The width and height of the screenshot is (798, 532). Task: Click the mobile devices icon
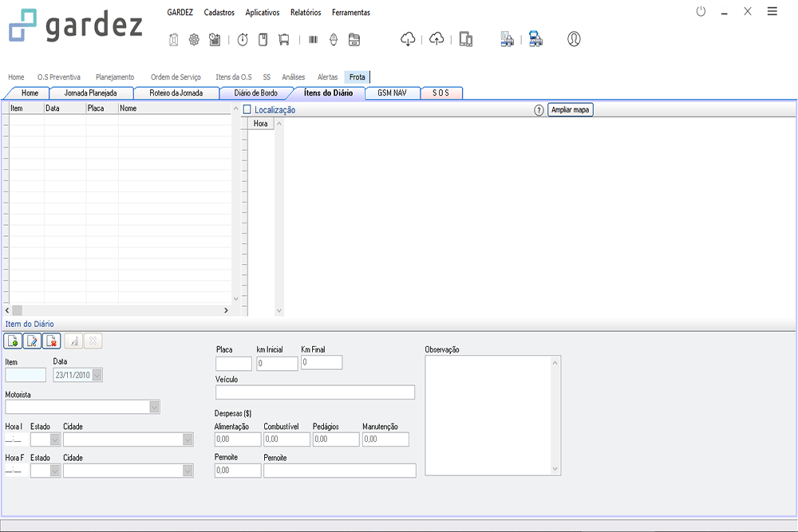(466, 39)
